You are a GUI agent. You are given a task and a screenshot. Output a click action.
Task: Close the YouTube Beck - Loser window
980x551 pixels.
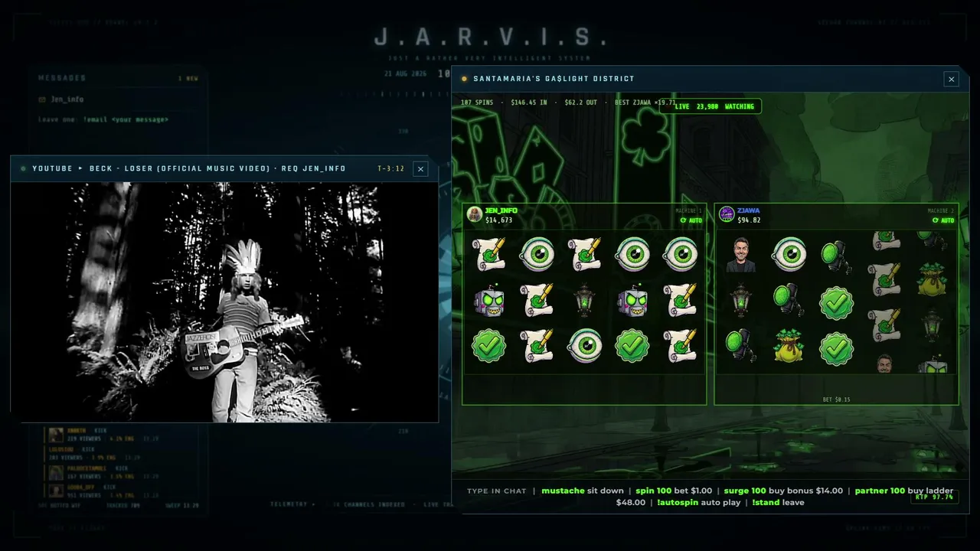click(x=420, y=169)
